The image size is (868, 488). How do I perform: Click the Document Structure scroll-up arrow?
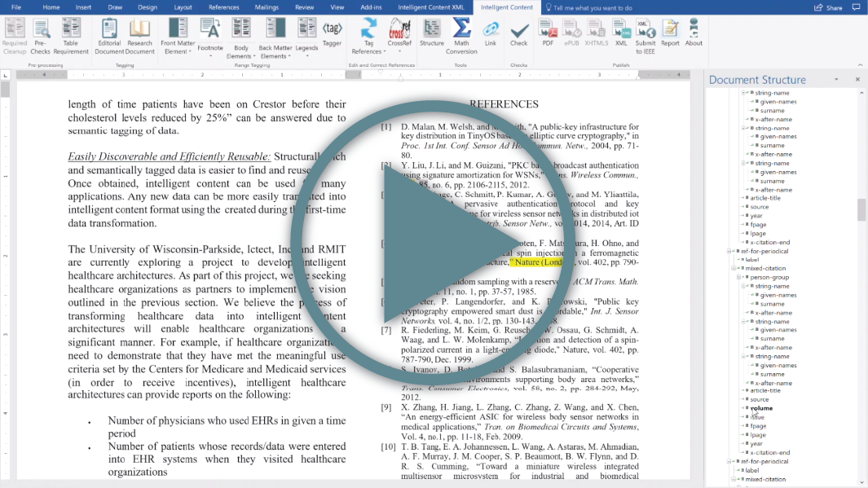861,93
